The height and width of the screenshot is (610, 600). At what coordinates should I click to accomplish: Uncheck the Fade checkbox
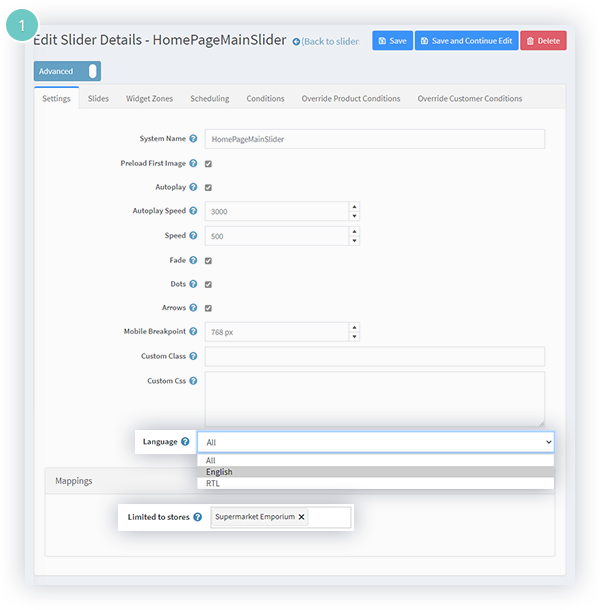click(x=208, y=261)
